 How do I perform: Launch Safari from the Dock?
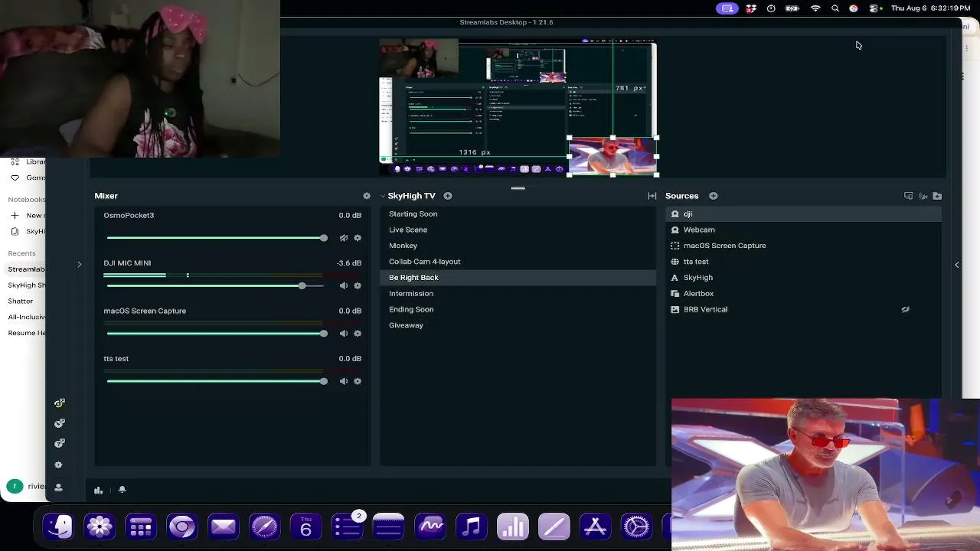click(265, 527)
